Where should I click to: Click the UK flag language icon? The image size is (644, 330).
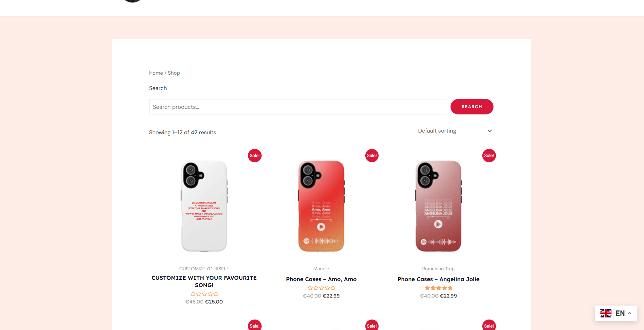coord(606,313)
